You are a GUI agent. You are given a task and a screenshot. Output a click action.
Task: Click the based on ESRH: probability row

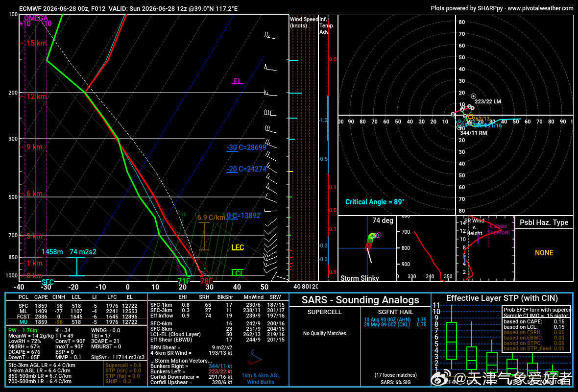[534, 332]
